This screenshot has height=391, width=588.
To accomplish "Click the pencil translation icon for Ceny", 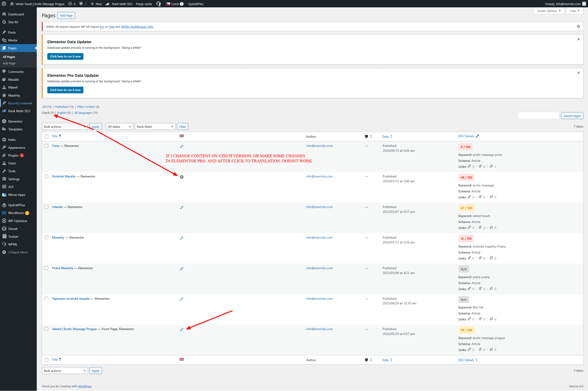I will tap(182, 146).
